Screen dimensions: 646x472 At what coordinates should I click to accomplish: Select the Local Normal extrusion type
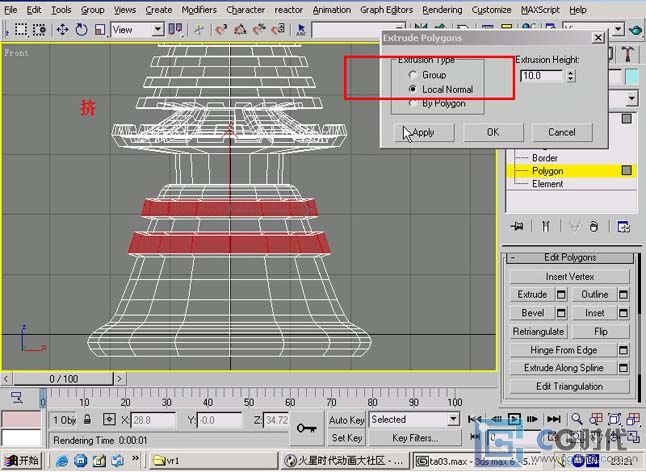point(412,89)
